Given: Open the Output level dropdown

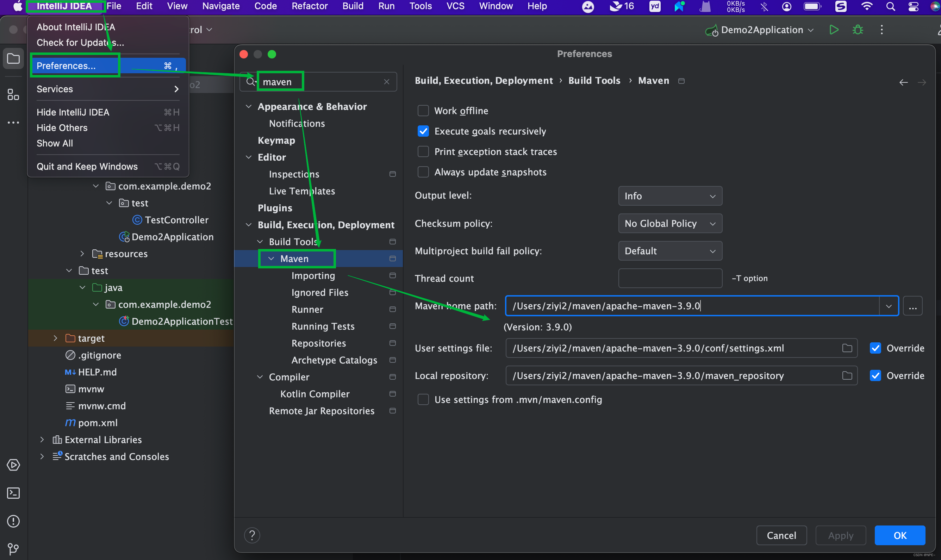Looking at the screenshot, I should [668, 195].
